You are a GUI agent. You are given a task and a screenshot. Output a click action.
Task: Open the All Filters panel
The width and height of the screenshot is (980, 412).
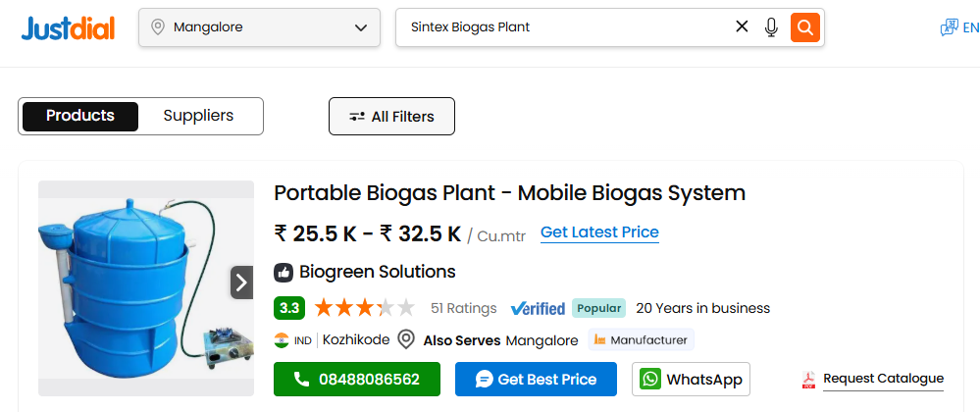[391, 117]
